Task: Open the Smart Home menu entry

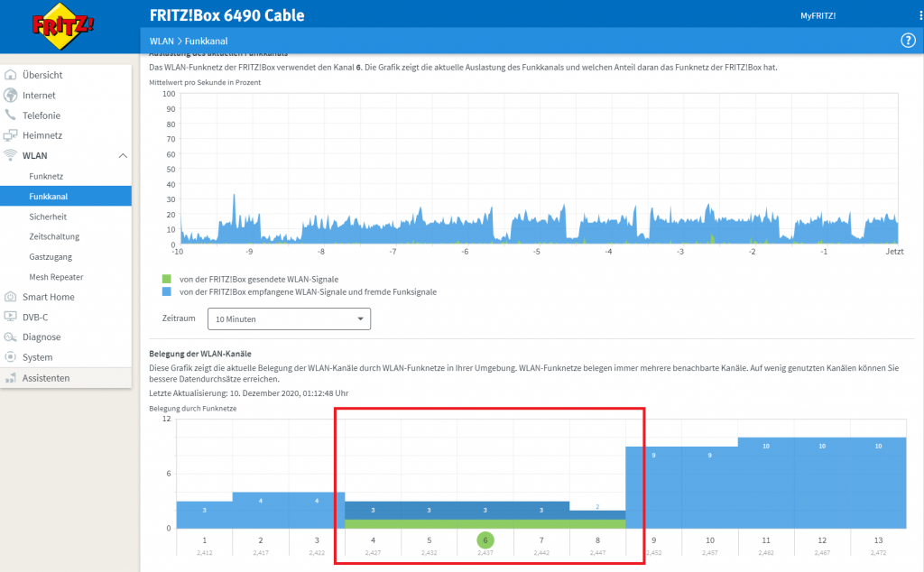Action: click(x=49, y=297)
